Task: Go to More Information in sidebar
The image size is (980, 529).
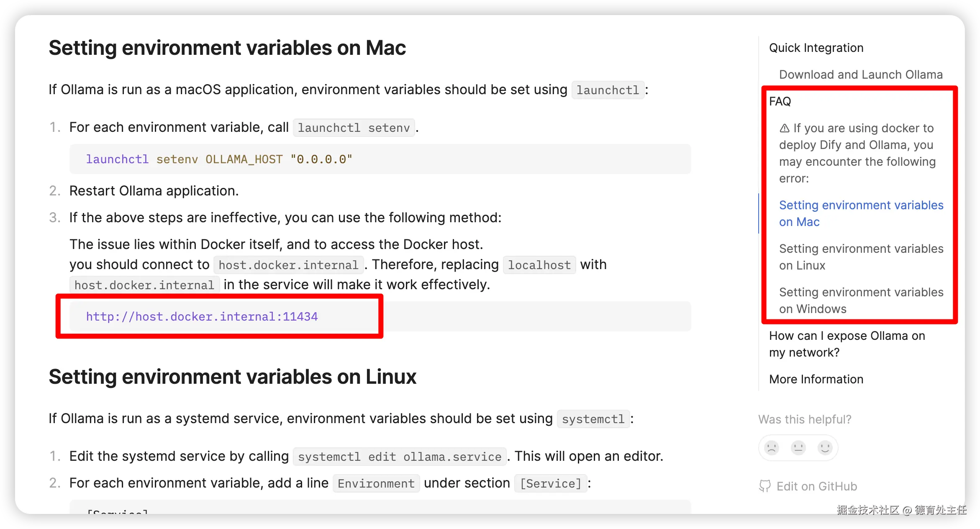Action: tap(816, 380)
